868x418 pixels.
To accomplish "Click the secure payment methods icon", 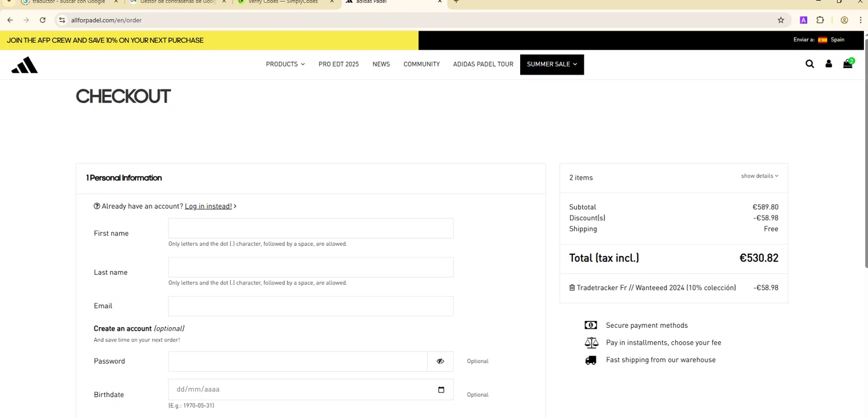I will point(591,325).
